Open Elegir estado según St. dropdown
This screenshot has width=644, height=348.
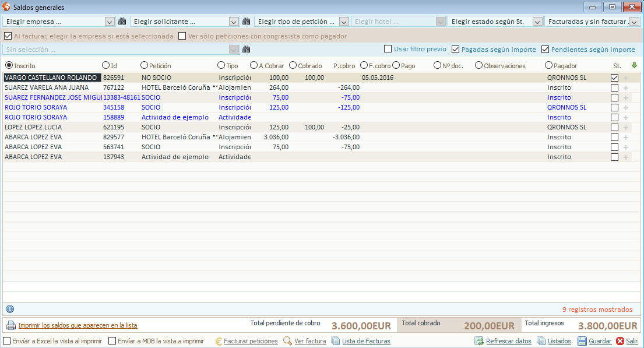pos(537,22)
